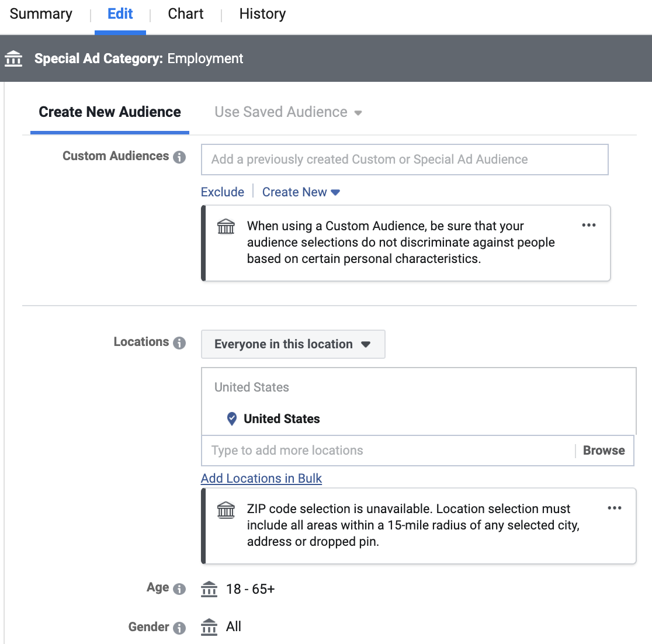Open the ZIP code notice ellipsis menu
652x644 pixels.
pos(615,508)
